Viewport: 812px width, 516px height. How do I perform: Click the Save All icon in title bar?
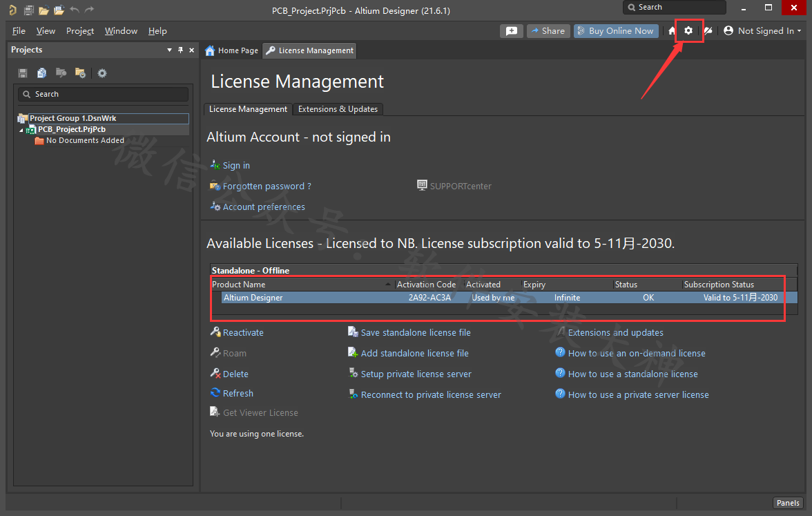[x=28, y=10]
